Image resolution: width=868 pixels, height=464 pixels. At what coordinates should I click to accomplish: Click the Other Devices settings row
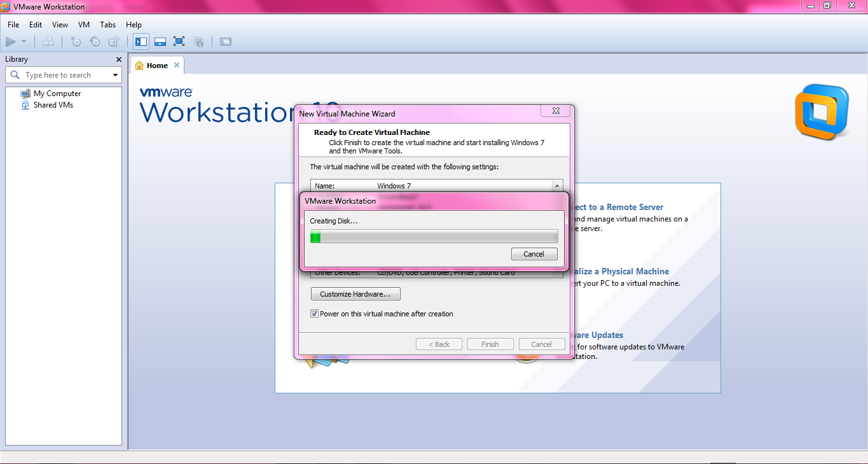pyautogui.click(x=432, y=273)
